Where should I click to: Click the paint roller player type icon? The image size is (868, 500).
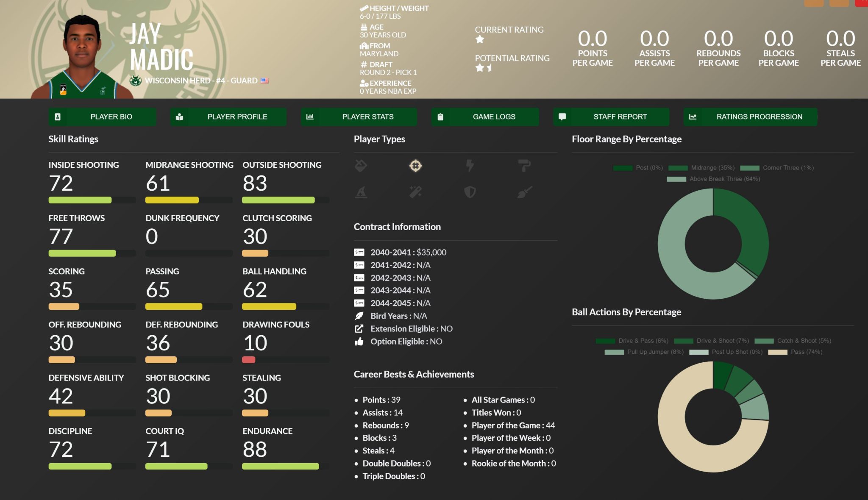(524, 165)
